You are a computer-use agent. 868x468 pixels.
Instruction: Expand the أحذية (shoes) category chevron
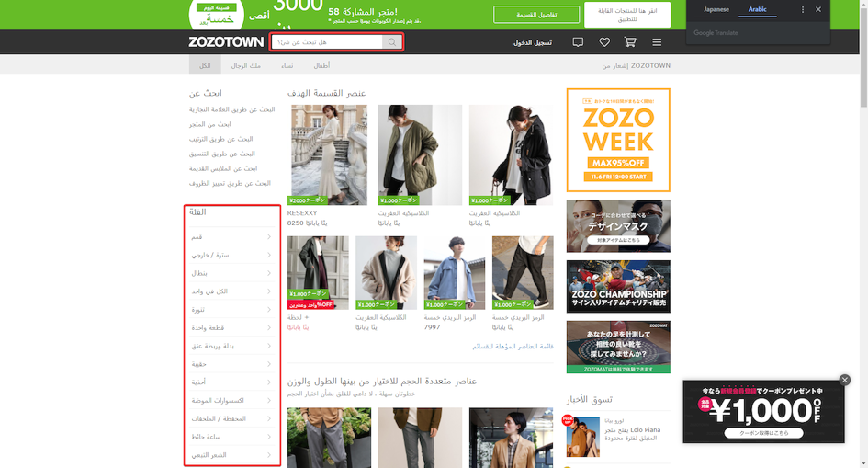[x=269, y=382]
